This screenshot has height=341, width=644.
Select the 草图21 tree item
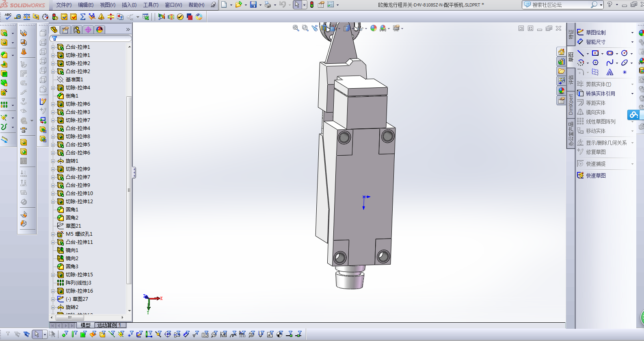point(73,226)
